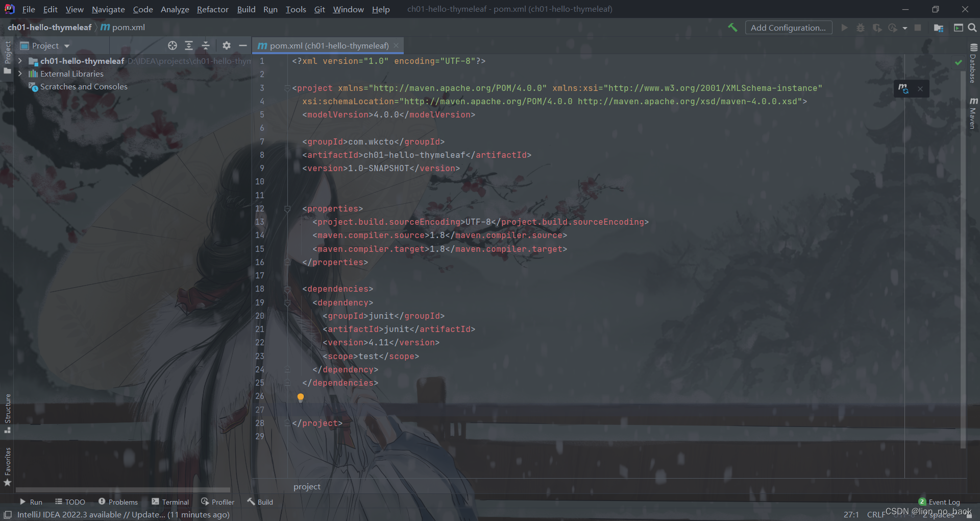Open the Refactor menu
Screen dimensions: 980x521
(x=212, y=9)
